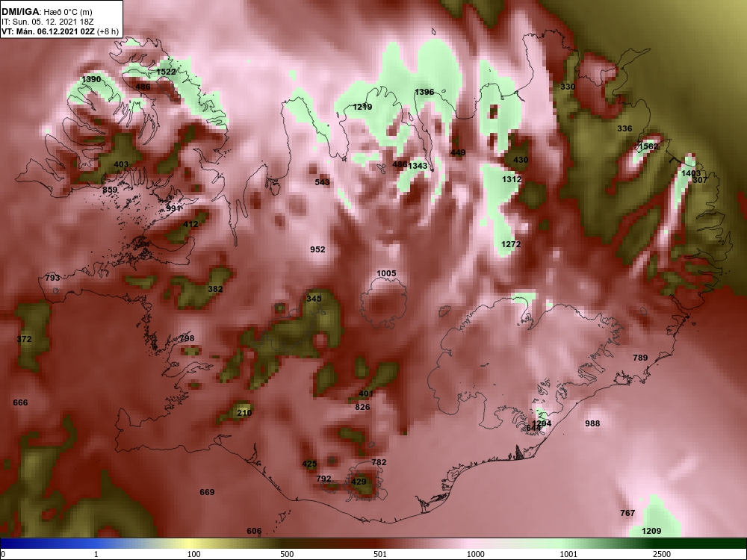Click the 307 label on the east coast

(700, 180)
